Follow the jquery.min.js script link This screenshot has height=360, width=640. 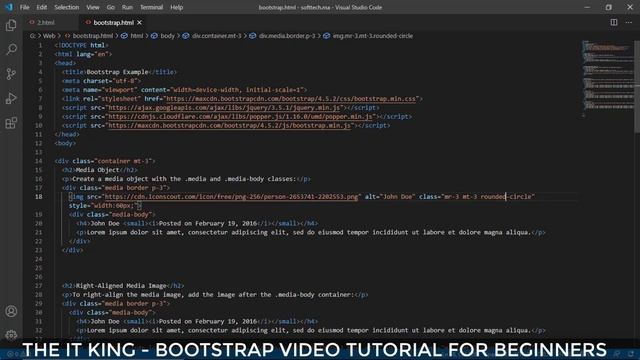(224, 108)
